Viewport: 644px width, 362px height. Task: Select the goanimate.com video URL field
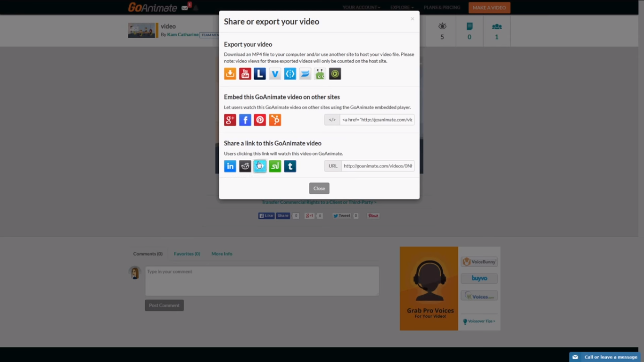(x=377, y=165)
